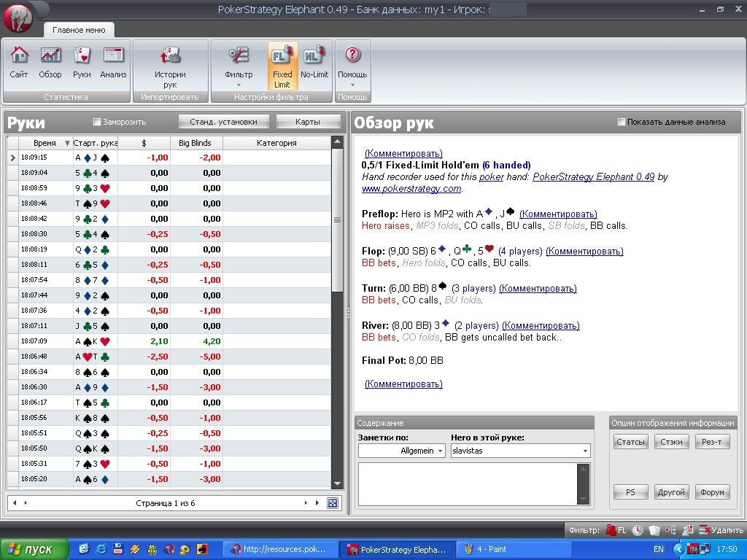Viewport: 747px width, 560px height.
Task: Click the tree structure filter icon
Action: tap(670, 530)
